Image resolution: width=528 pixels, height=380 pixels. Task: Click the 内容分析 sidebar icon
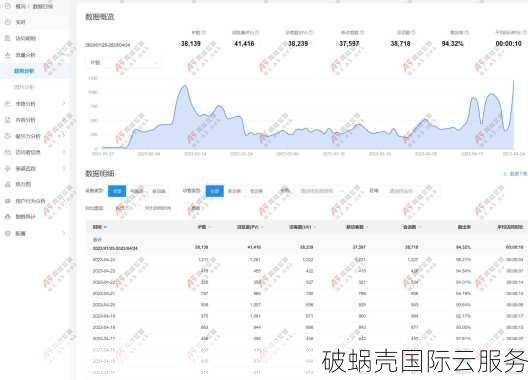click(8, 120)
